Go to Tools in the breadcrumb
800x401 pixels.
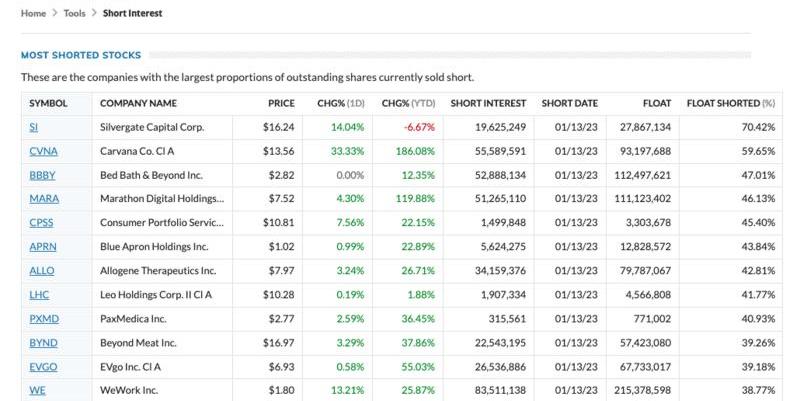[x=74, y=13]
